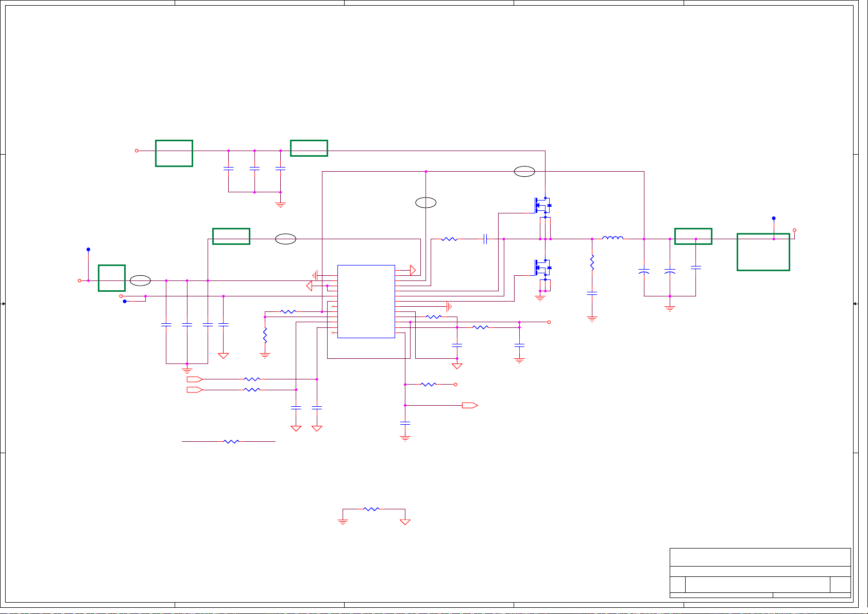Select the blue test point above the output terminal
Image resolution: width=868 pixels, height=614 pixels.
click(774, 218)
